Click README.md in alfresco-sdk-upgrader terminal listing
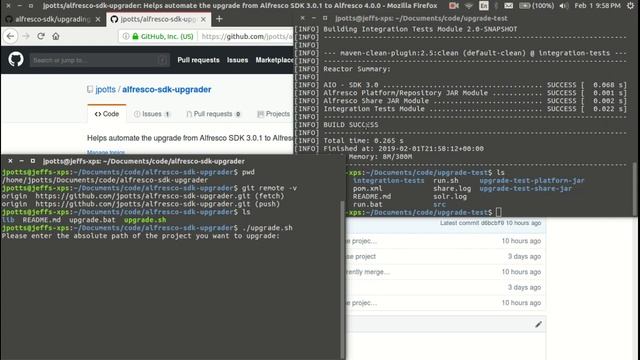The height and width of the screenshot is (360, 640). (42, 220)
